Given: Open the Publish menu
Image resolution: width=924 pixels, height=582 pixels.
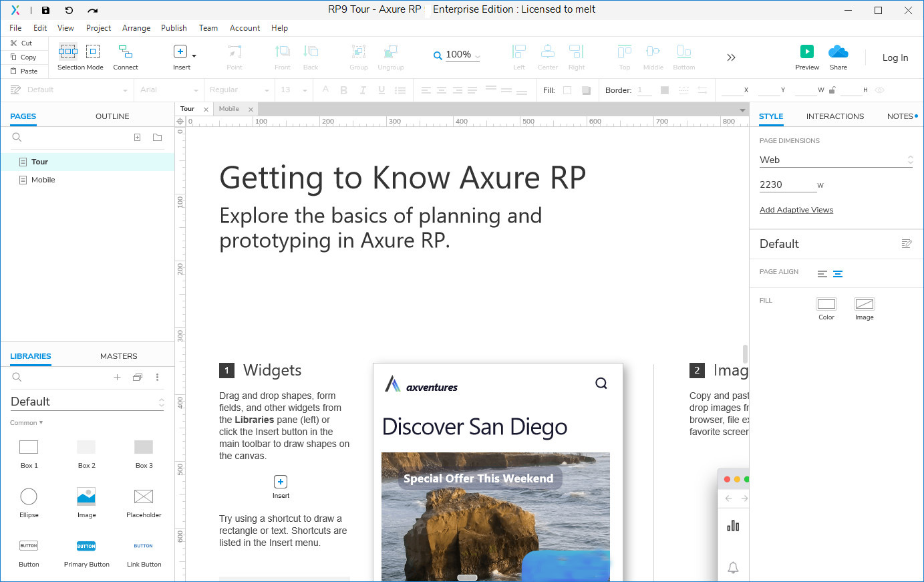Looking at the screenshot, I should coord(174,28).
